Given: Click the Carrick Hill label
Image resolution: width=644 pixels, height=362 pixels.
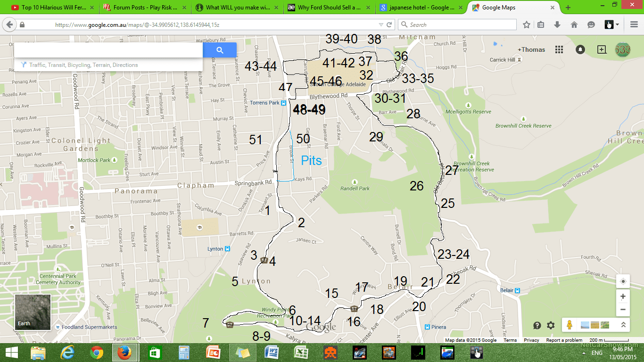Looking at the screenshot, I should coord(502,60).
